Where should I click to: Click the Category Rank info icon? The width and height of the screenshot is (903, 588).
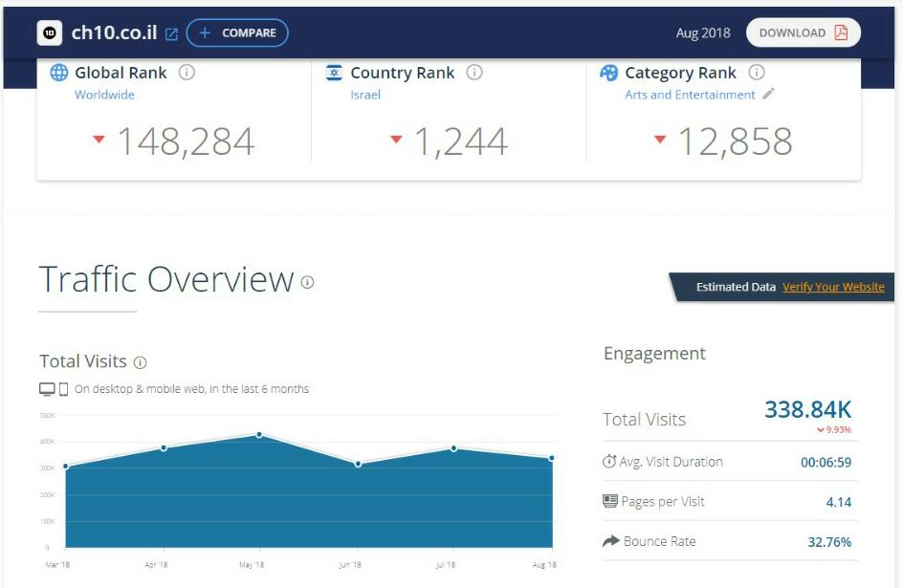[x=757, y=73]
